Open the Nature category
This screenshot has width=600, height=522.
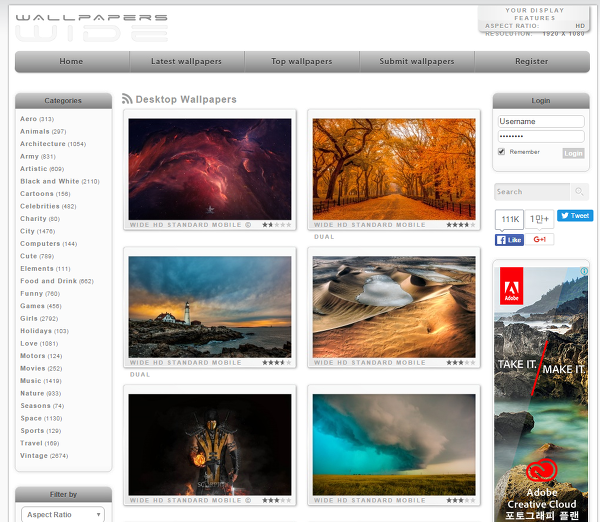pyautogui.click(x=41, y=393)
